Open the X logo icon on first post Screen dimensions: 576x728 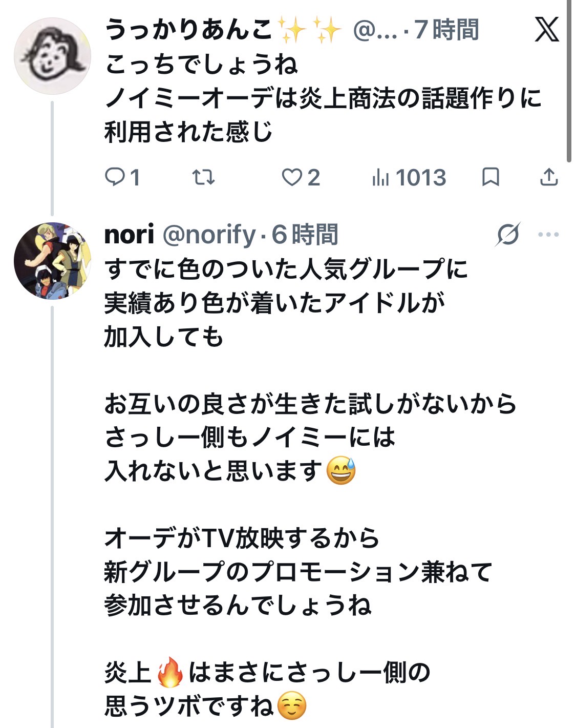coord(546,30)
